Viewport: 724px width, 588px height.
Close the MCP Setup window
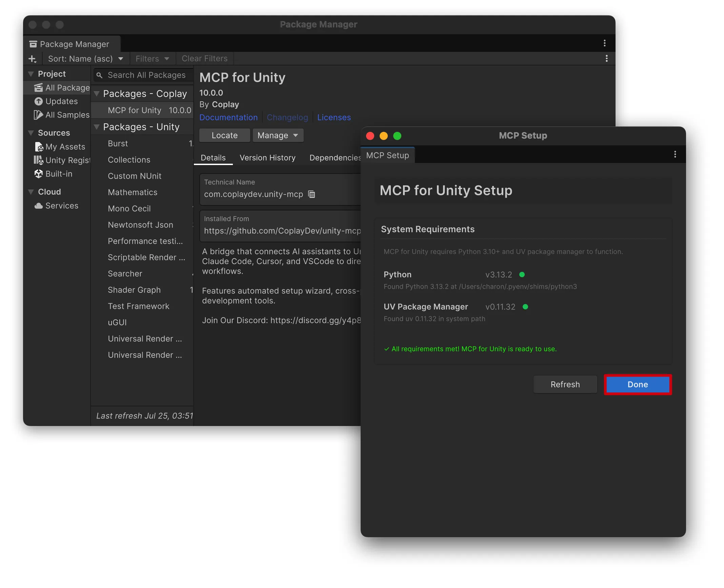point(370,136)
